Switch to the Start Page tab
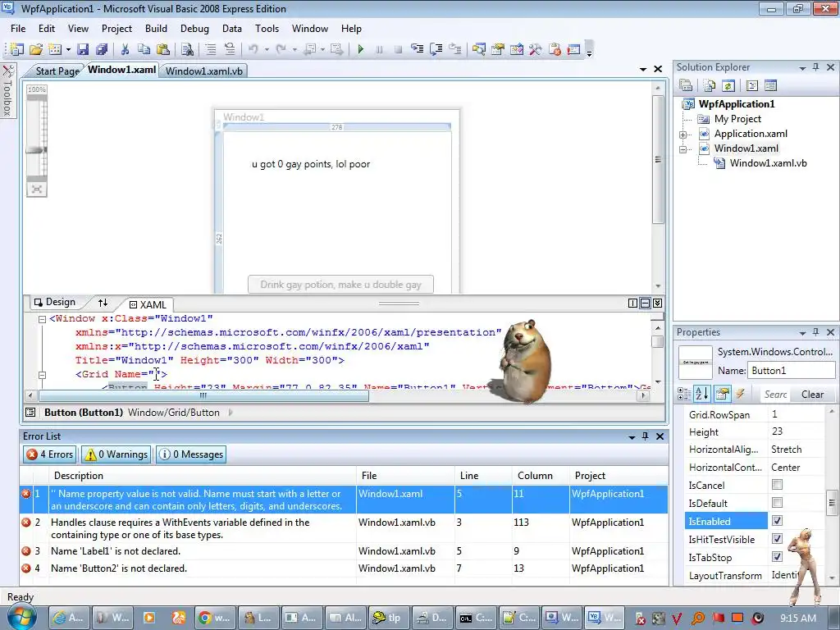The image size is (840, 630). tap(57, 71)
